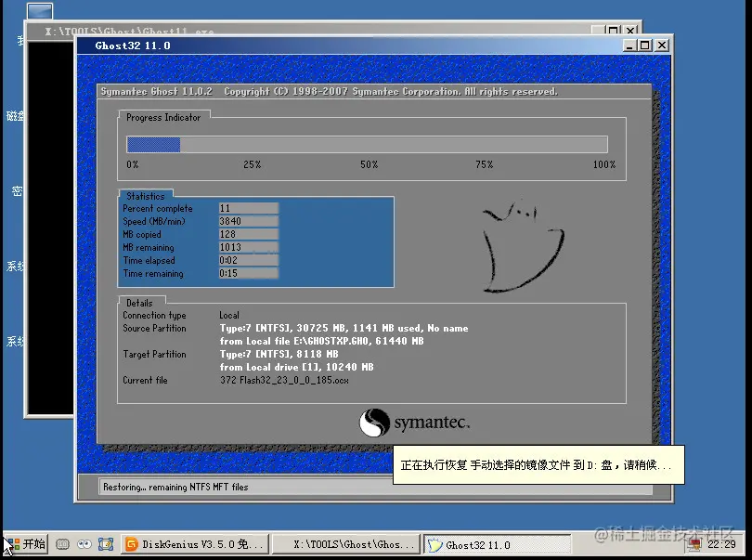This screenshot has height=560, width=752.
Task: Click the 0% progress marker label
Action: [x=133, y=164]
